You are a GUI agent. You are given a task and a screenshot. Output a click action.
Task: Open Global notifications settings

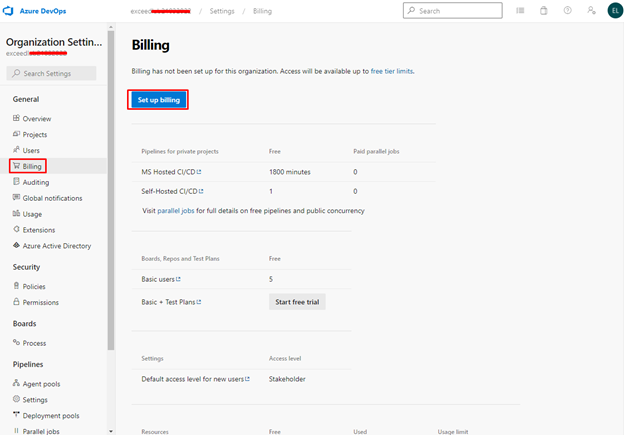tap(53, 198)
